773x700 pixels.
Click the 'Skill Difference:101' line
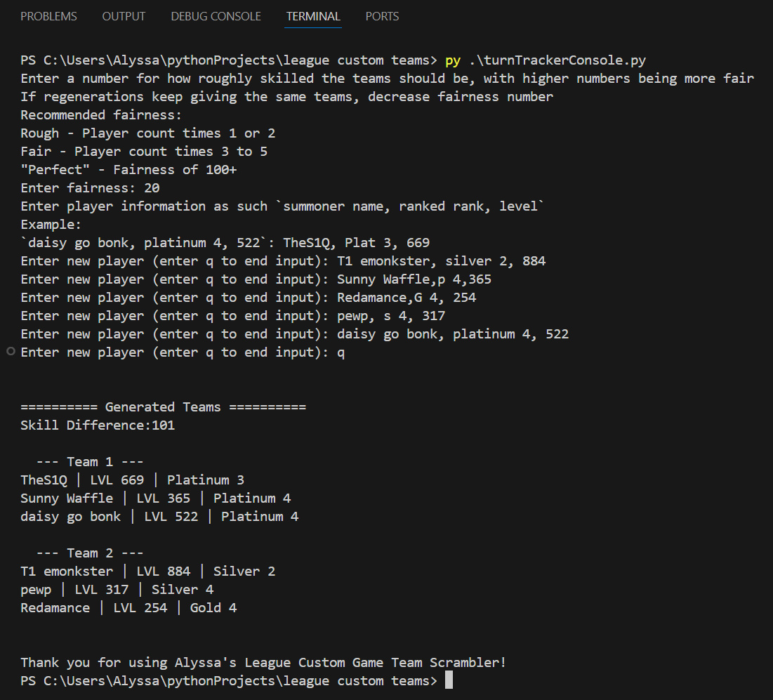[98, 425]
